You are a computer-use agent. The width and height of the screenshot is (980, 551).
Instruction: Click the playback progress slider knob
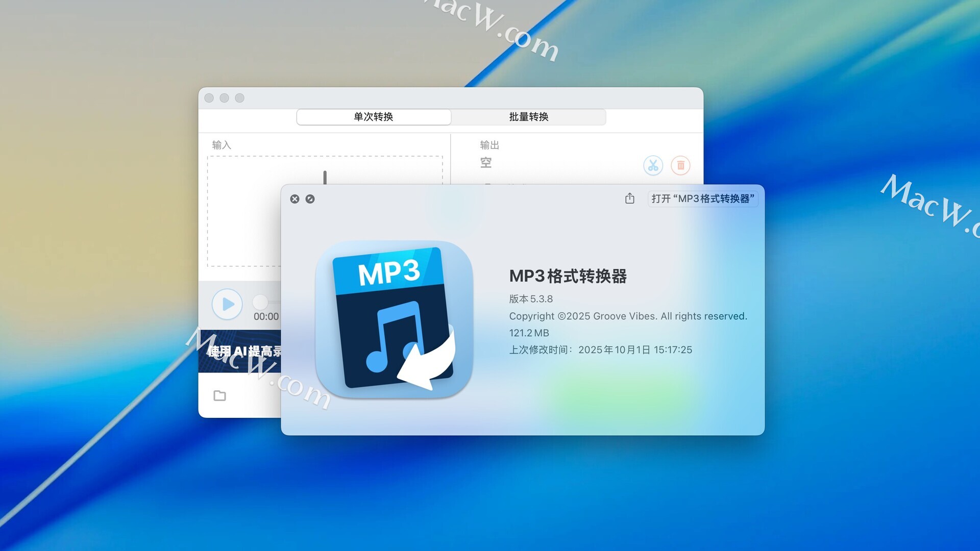click(260, 302)
